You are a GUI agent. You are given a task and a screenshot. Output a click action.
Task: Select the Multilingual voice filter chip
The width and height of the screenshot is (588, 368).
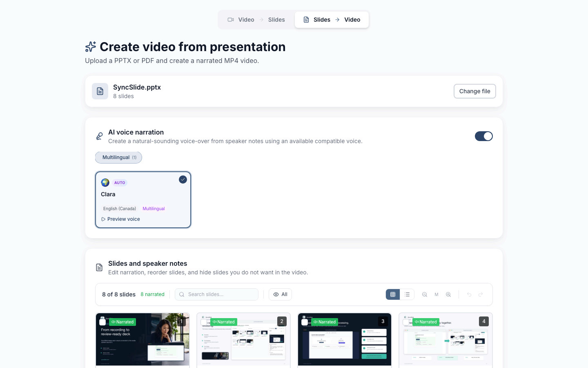[x=118, y=157]
